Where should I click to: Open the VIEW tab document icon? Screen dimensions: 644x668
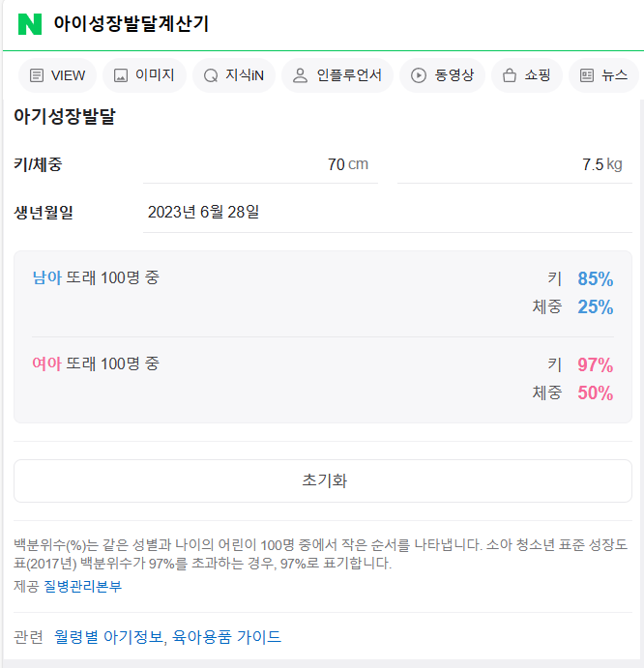click(x=36, y=75)
